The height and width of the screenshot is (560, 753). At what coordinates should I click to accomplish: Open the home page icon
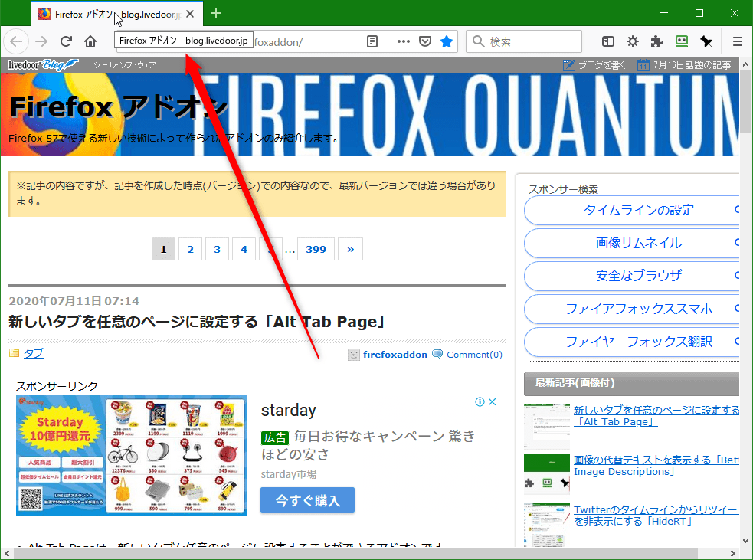tap(90, 41)
